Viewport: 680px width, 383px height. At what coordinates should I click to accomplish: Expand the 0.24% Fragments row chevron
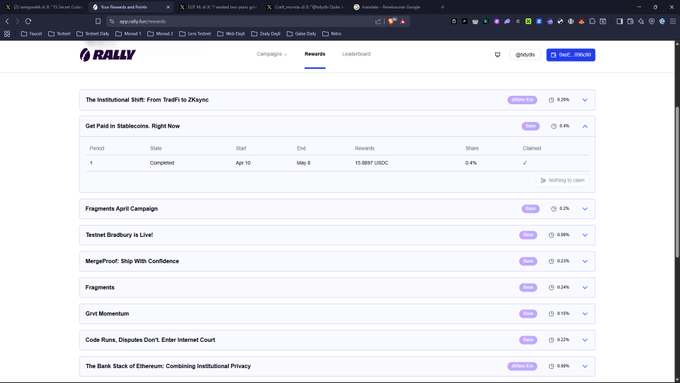pos(585,288)
